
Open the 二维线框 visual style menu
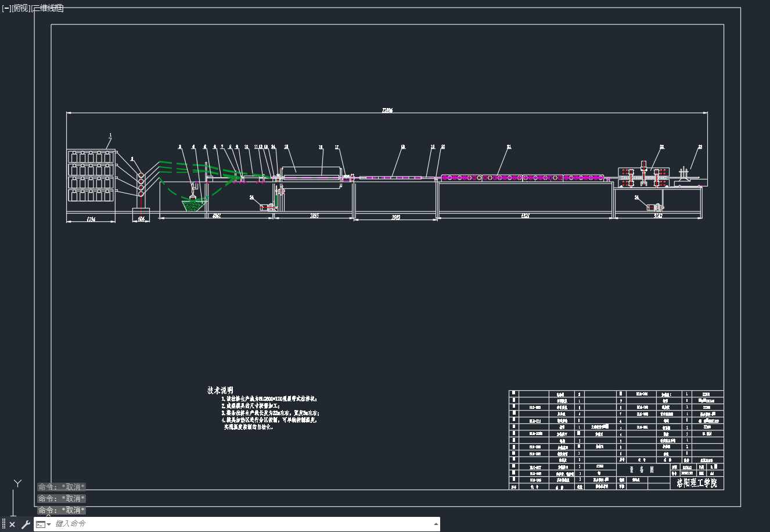click(x=48, y=8)
